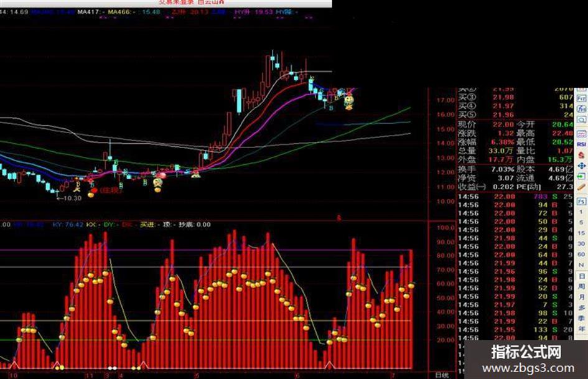
Task: Select monthly 月 period
Action: (581, 297)
